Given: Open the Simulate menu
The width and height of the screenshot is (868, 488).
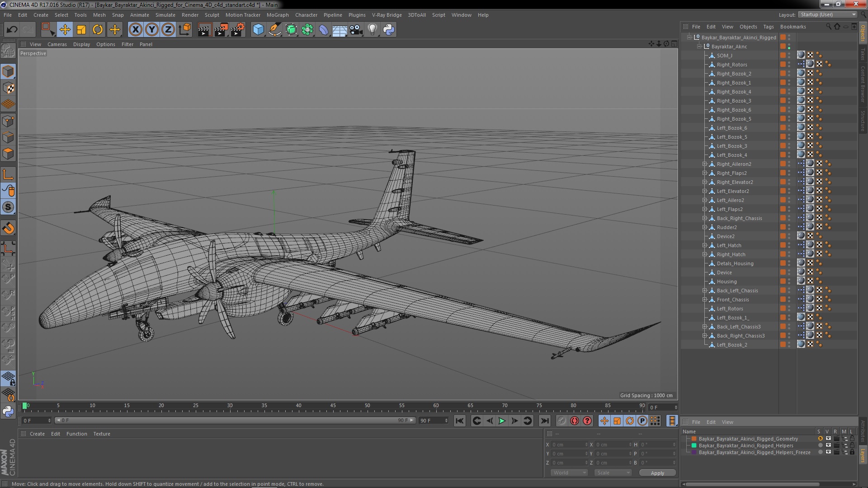Looking at the screenshot, I should 165,15.
